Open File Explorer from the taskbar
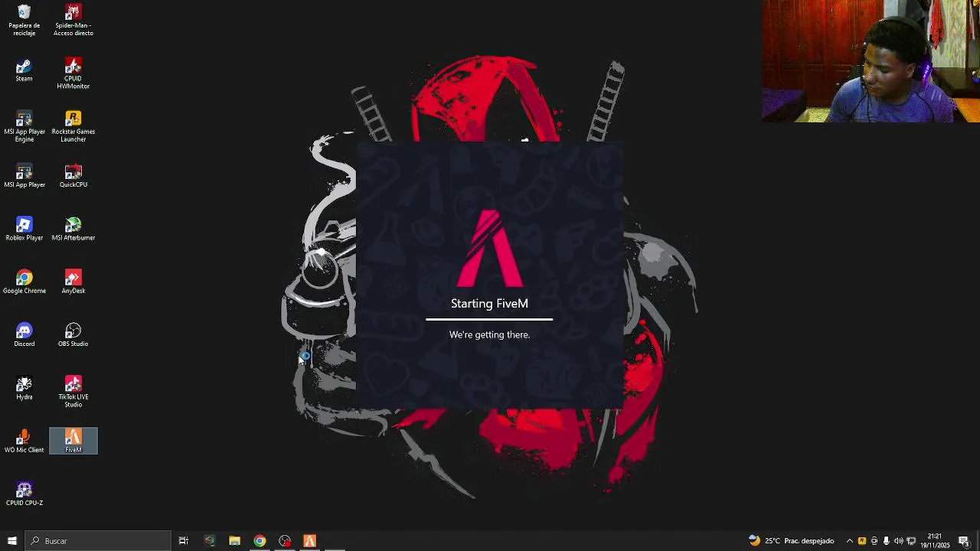Viewport: 980px width, 551px height. tap(234, 541)
